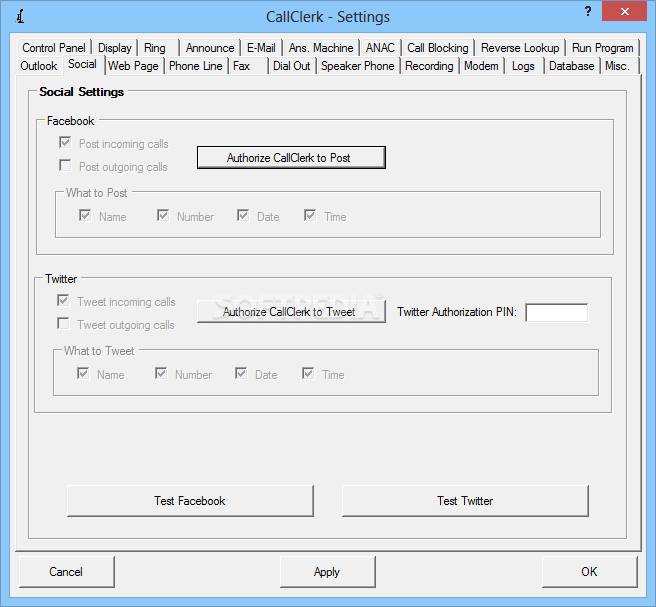Image resolution: width=656 pixels, height=607 pixels.
Task: Go to the Announce tab
Action: click(x=210, y=48)
